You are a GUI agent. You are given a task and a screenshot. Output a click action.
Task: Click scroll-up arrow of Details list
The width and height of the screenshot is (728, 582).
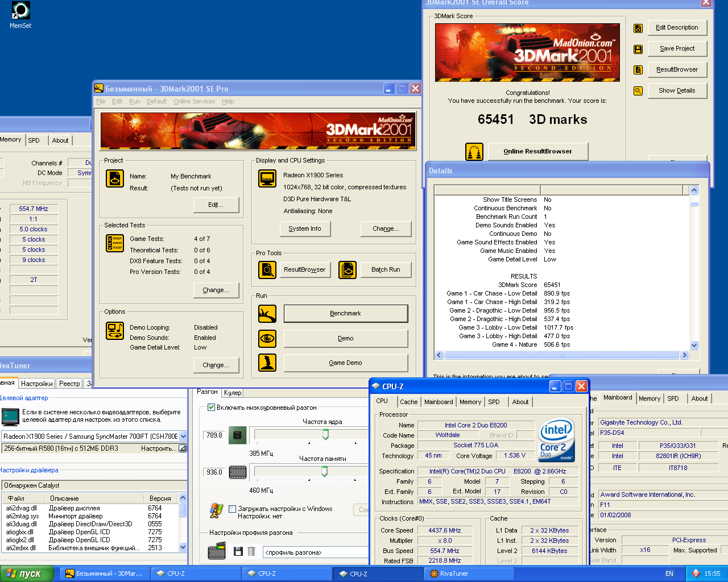[694, 190]
